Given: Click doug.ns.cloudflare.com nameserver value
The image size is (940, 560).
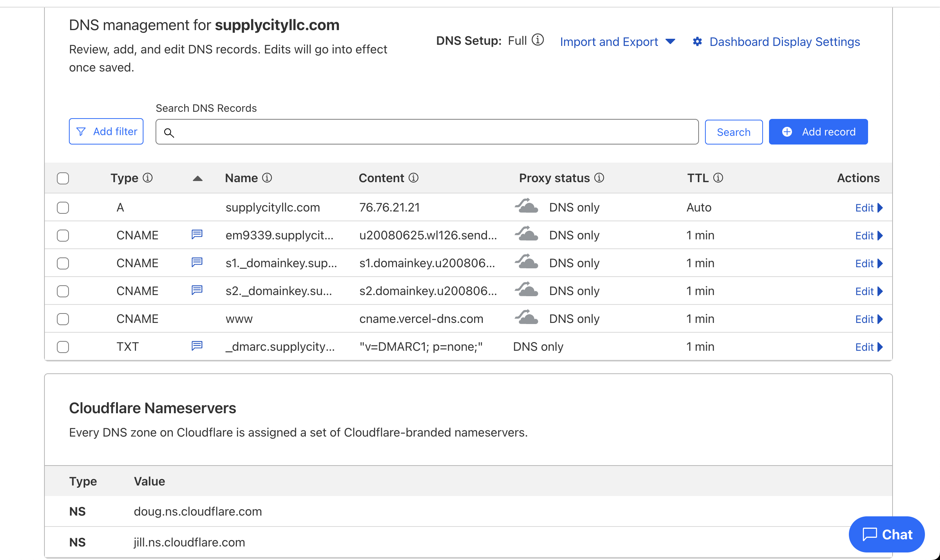Looking at the screenshot, I should pos(198,511).
